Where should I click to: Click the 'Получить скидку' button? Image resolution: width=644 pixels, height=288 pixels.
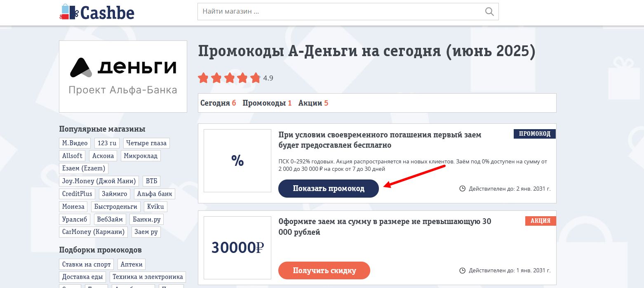[x=324, y=271]
